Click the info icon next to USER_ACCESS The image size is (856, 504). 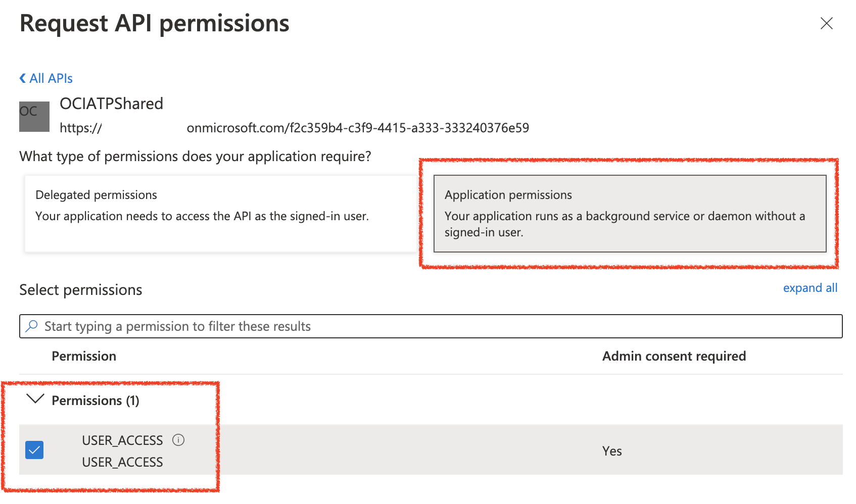[x=178, y=440]
